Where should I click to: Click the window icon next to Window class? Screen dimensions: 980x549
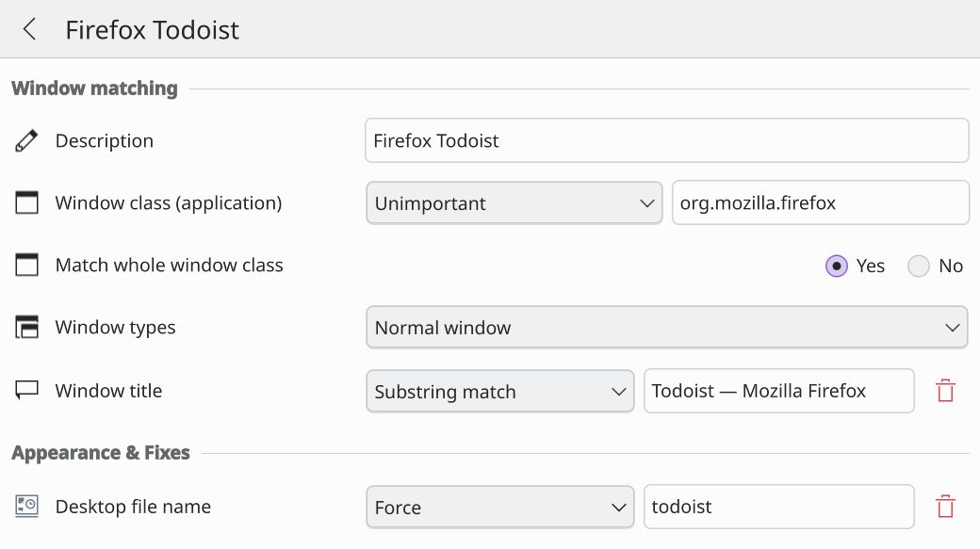[x=27, y=203]
